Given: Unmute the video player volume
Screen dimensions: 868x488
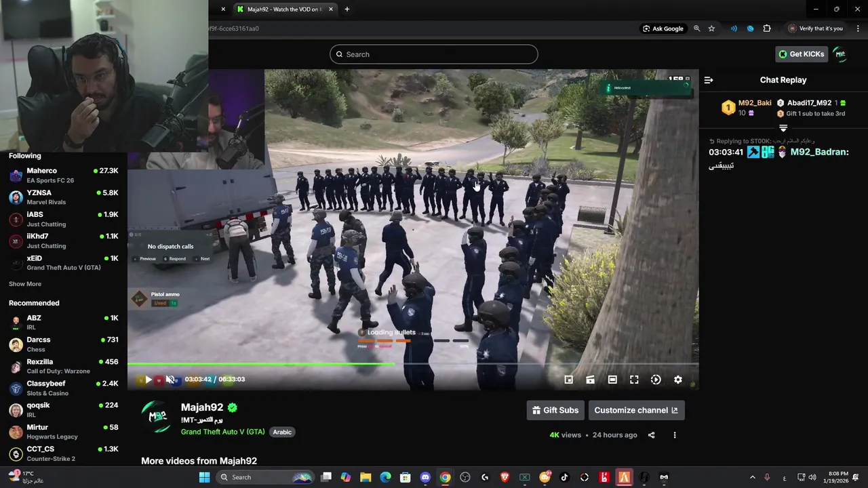Looking at the screenshot, I should tap(170, 380).
